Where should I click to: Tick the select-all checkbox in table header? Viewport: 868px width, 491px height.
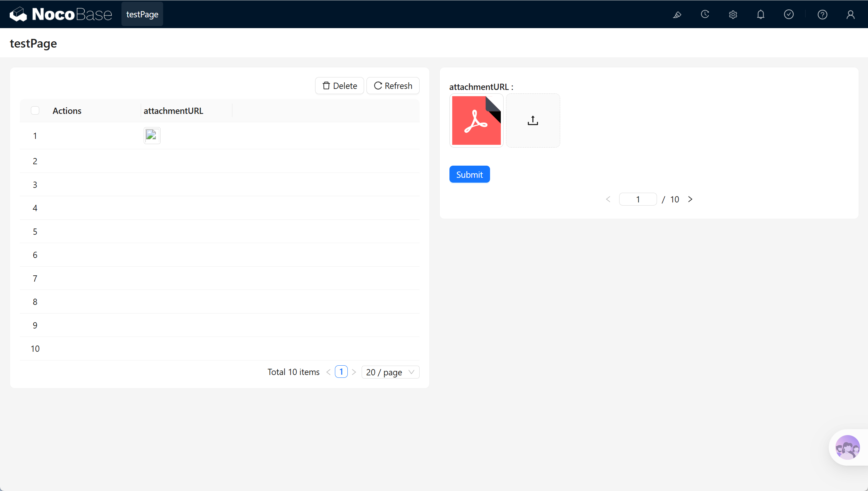(x=35, y=110)
